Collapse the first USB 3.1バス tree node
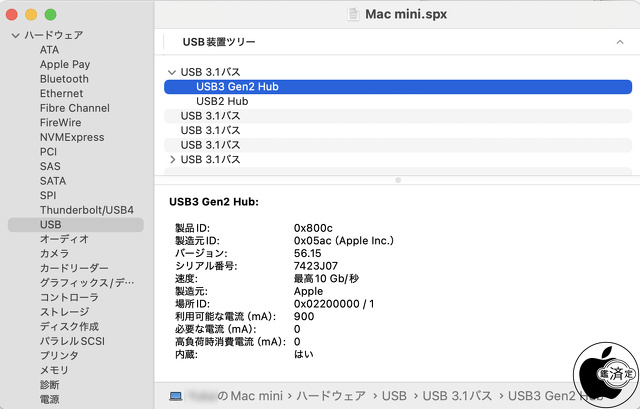The height and width of the screenshot is (409, 640). click(x=172, y=72)
